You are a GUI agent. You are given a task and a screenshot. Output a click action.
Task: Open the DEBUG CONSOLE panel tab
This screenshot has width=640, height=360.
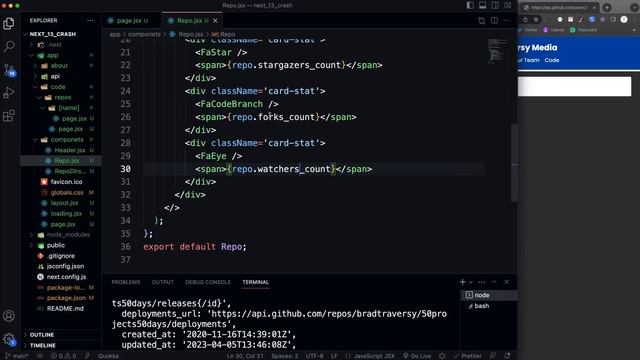208,282
